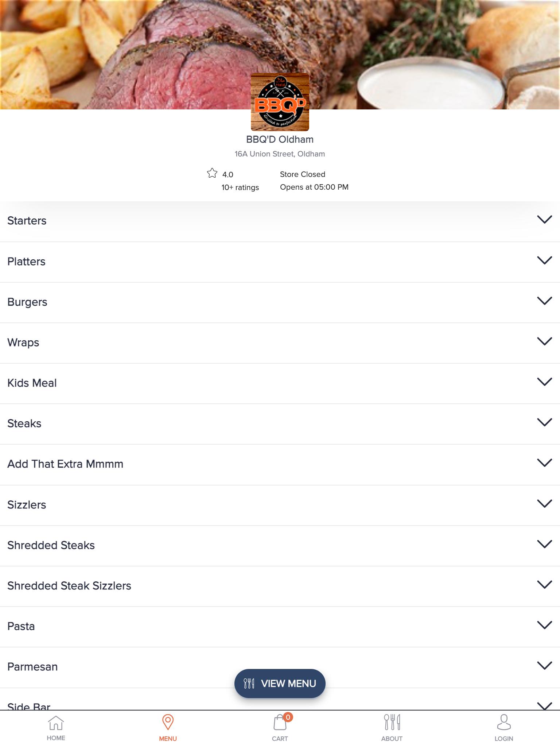Expand the Kids Meal section
560x747 pixels.
click(280, 383)
